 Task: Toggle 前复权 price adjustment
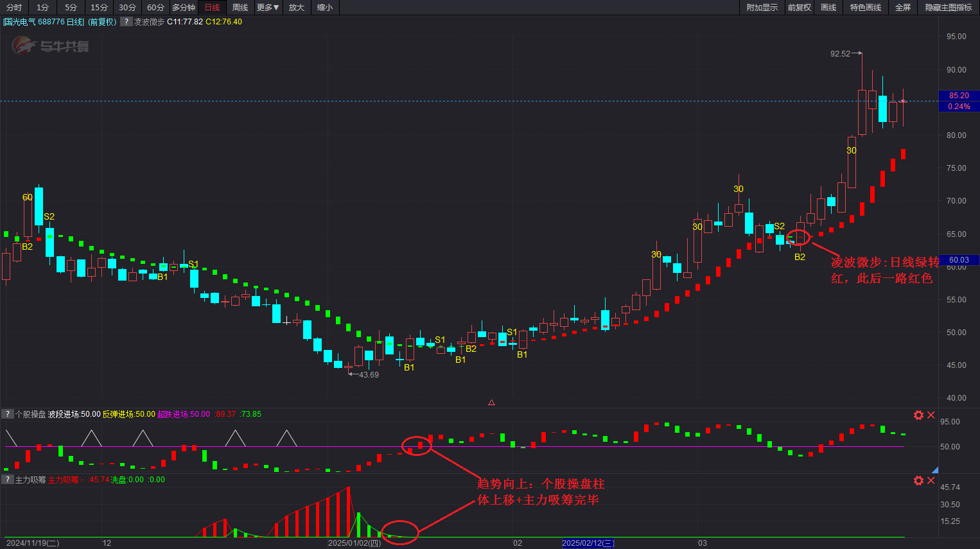coord(799,8)
